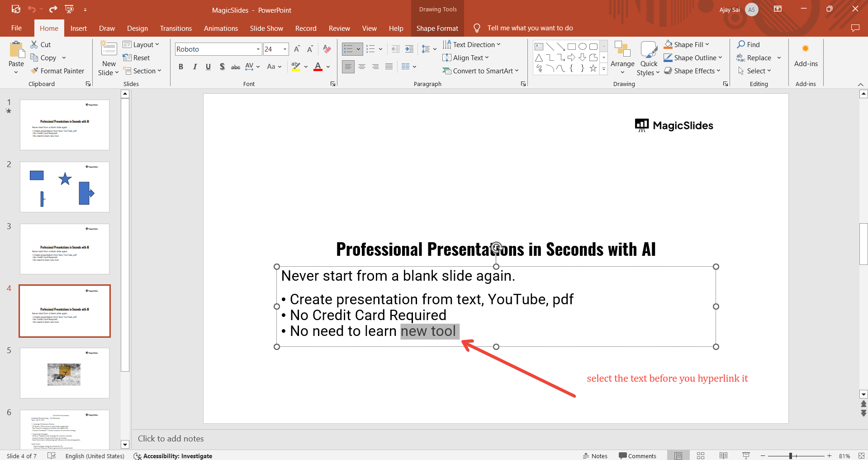Click the Paste clipboard icon

click(17, 50)
